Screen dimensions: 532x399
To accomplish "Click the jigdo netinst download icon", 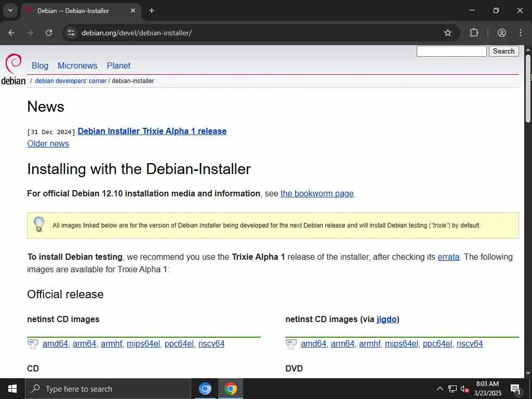I will [x=291, y=344].
